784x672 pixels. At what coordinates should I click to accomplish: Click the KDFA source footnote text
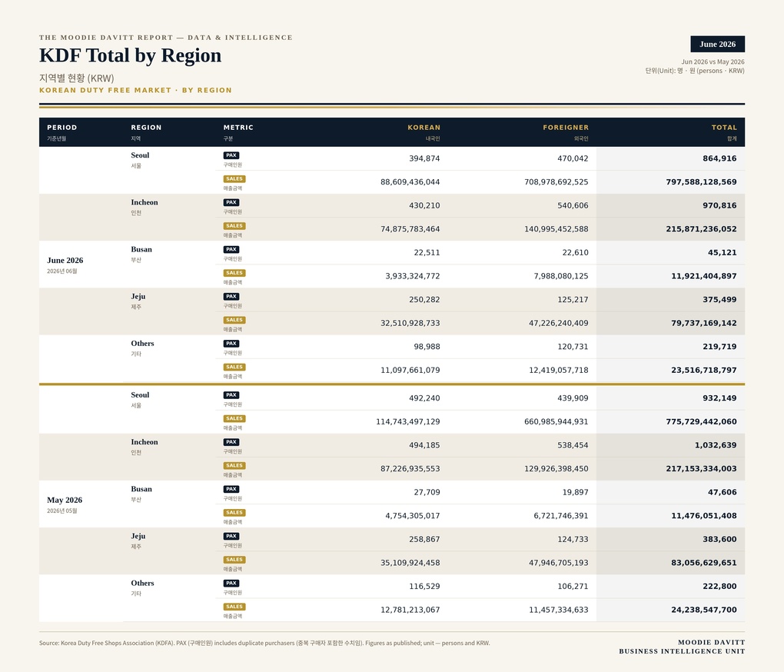pos(264,643)
